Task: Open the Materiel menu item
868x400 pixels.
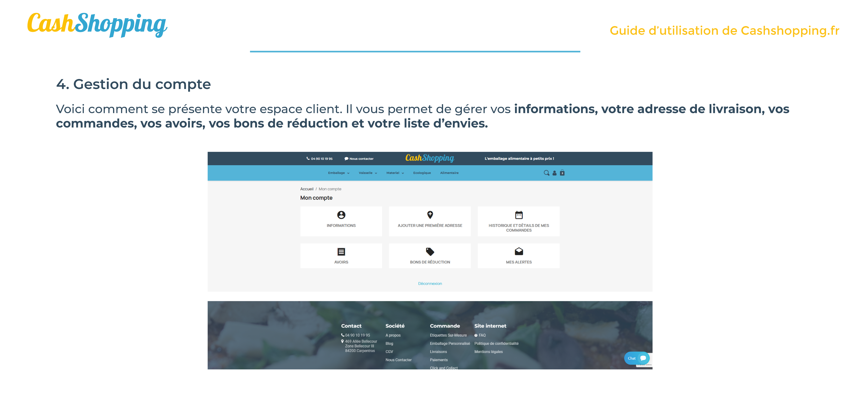Action: [393, 173]
